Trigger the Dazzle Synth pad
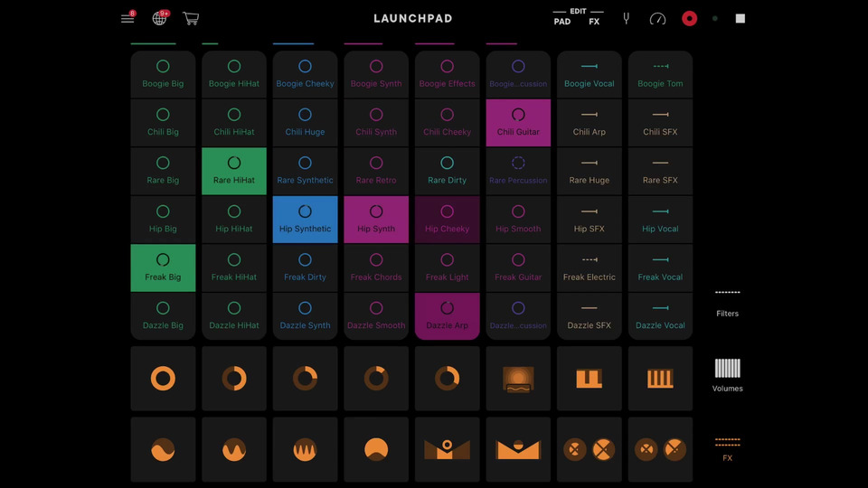This screenshot has height=488, width=868. [305, 316]
